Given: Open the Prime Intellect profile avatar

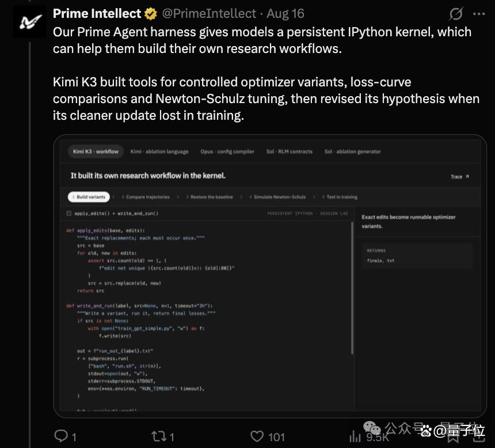Looking at the screenshot, I should pos(29,21).
